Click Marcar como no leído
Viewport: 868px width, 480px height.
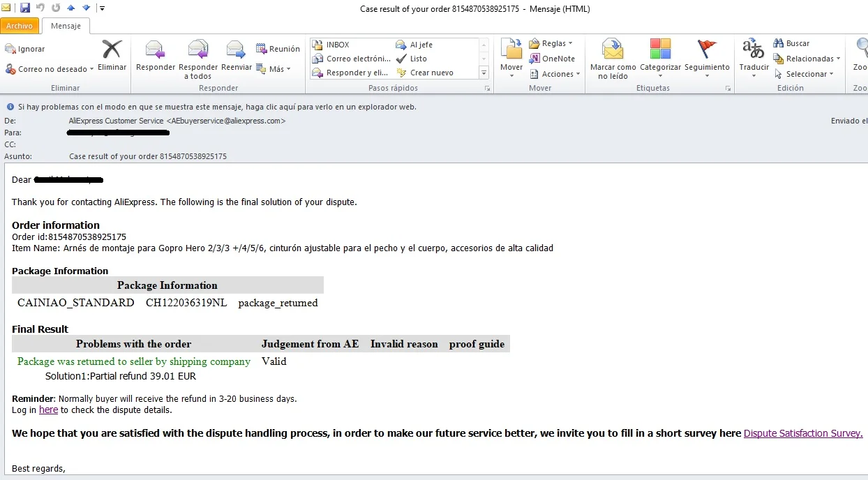pos(613,59)
